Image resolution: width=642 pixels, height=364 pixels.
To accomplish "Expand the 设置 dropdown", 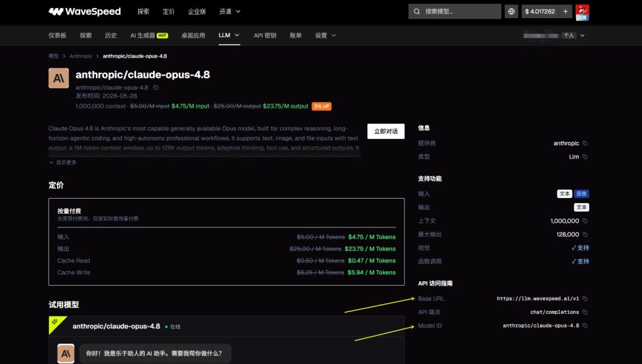I will 325,36.
